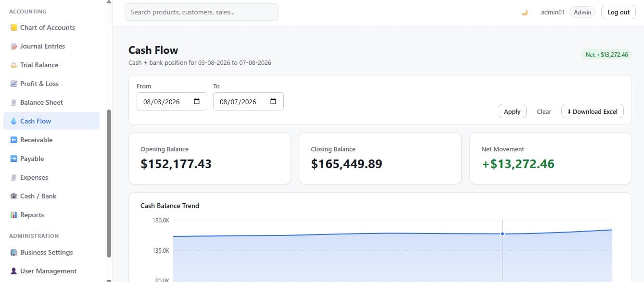Open the Receivable section
The height and width of the screenshot is (282, 644).
pyautogui.click(x=51, y=140)
